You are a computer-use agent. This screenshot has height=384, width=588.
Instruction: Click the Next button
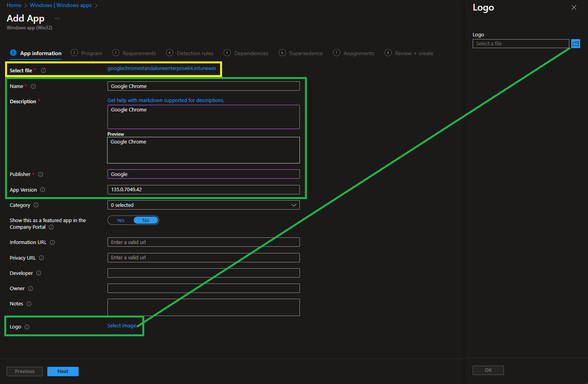63,371
